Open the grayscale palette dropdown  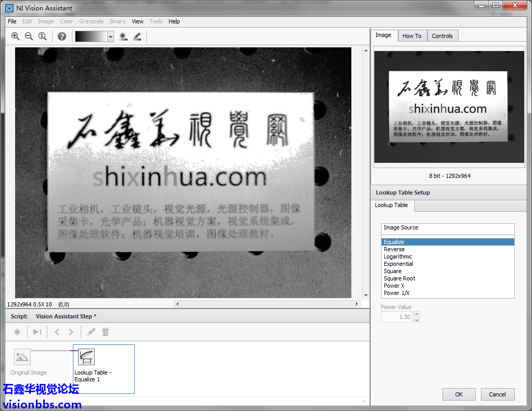[110, 36]
